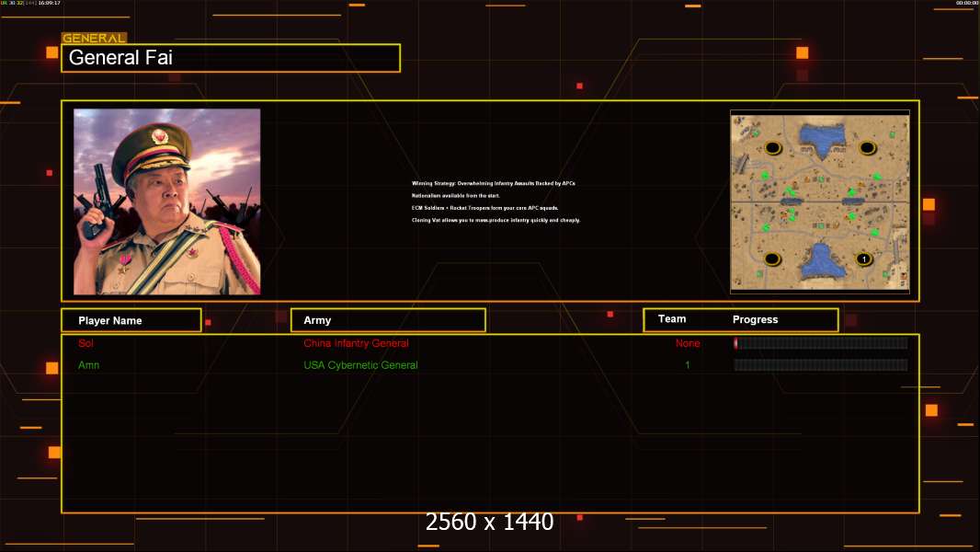The image size is (980, 552).
Task: Click the empty top-left start position on map
Action: point(773,147)
